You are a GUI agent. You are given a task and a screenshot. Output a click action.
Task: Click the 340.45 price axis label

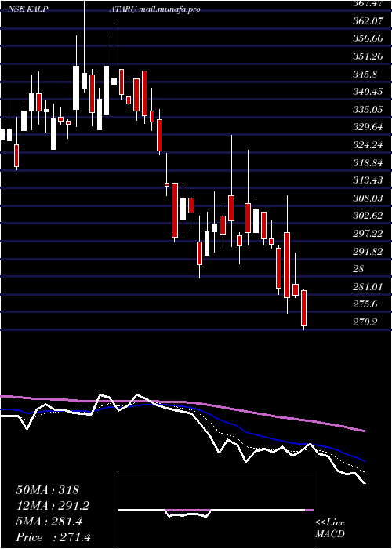368,92
